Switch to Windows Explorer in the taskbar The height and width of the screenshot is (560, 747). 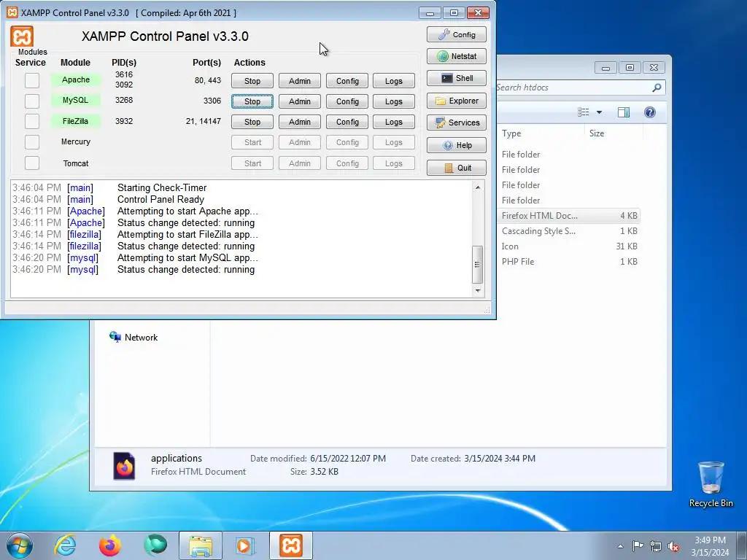tap(201, 545)
